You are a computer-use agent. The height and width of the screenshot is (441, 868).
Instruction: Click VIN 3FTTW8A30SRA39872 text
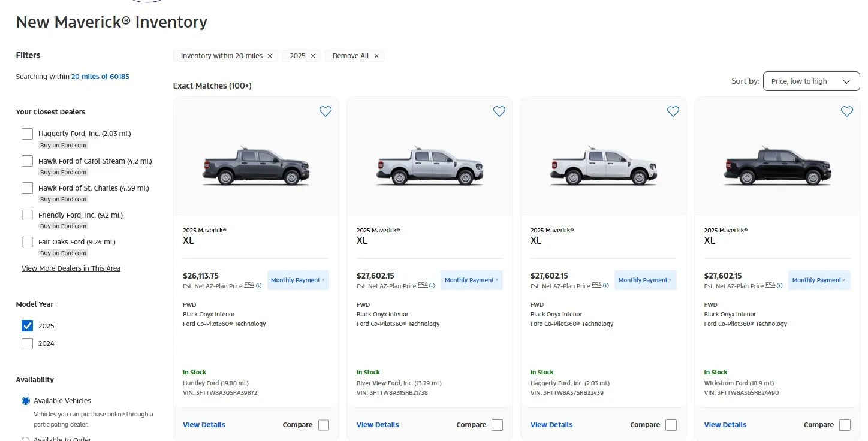[x=220, y=393]
